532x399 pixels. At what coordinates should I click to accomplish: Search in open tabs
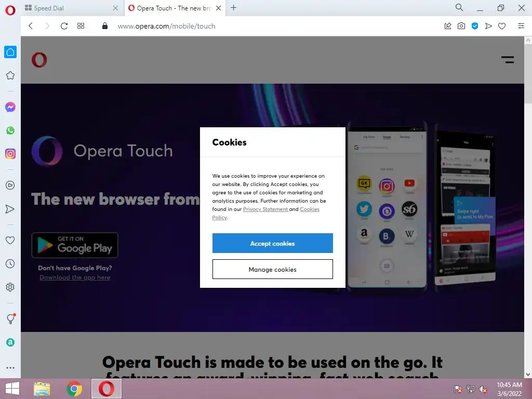(459, 7)
